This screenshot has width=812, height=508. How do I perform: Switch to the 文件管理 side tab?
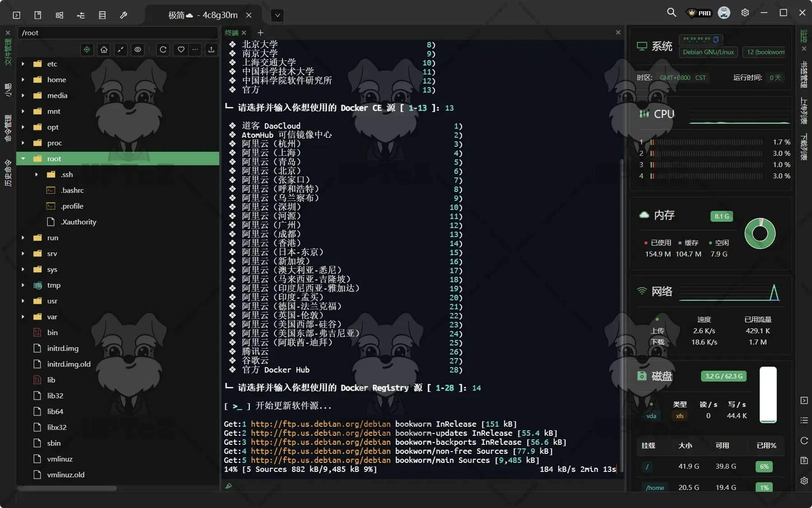point(8,51)
